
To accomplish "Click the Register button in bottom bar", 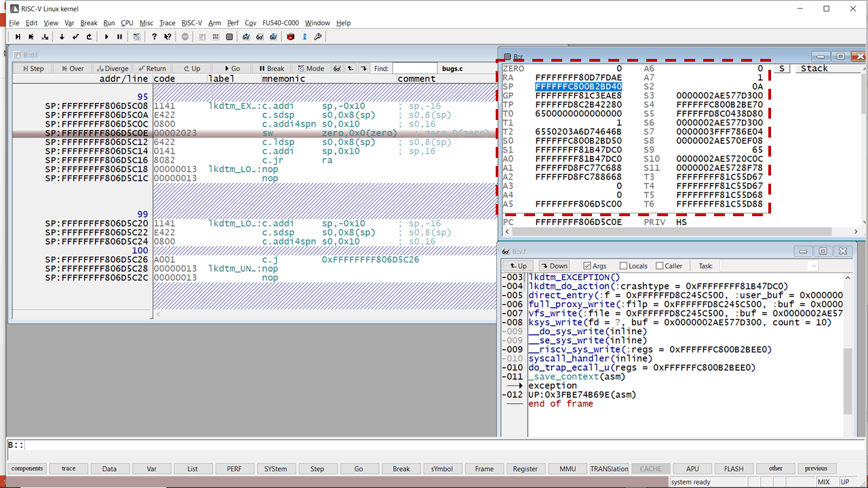I will [525, 468].
